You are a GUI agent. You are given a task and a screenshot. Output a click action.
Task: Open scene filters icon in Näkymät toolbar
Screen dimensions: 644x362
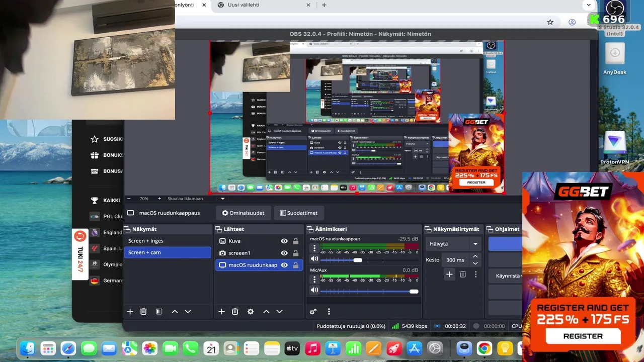coord(159,312)
